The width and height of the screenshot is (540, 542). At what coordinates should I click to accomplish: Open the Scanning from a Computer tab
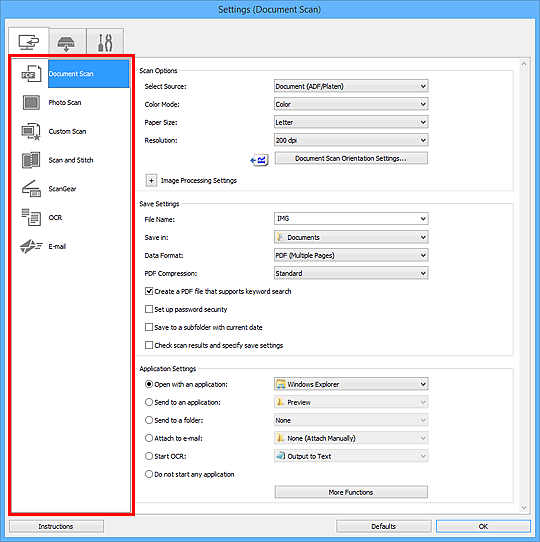[x=29, y=41]
